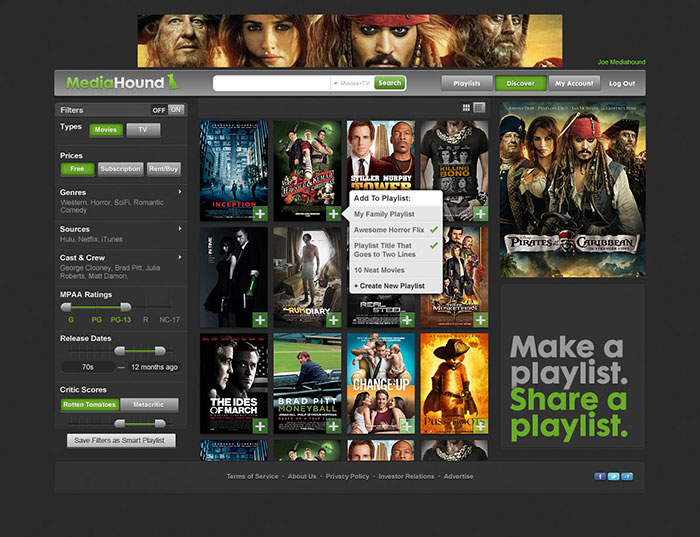Open the Discover tab

521,83
